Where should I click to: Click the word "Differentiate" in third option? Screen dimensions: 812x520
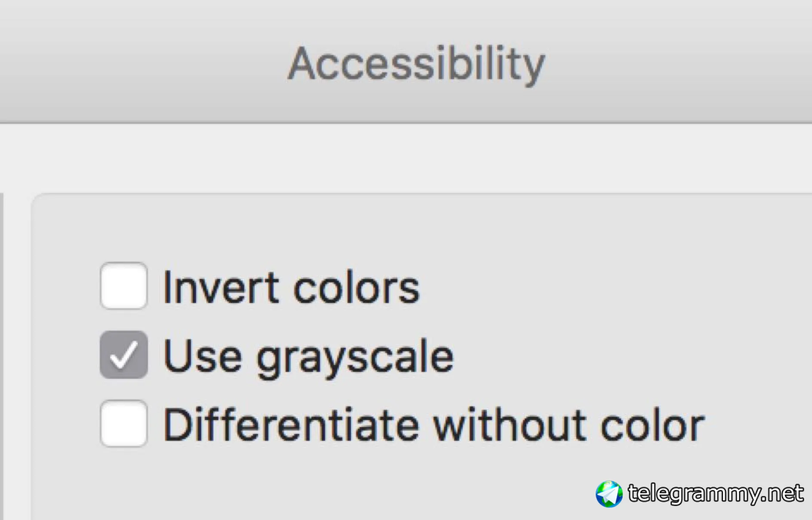[291, 425]
